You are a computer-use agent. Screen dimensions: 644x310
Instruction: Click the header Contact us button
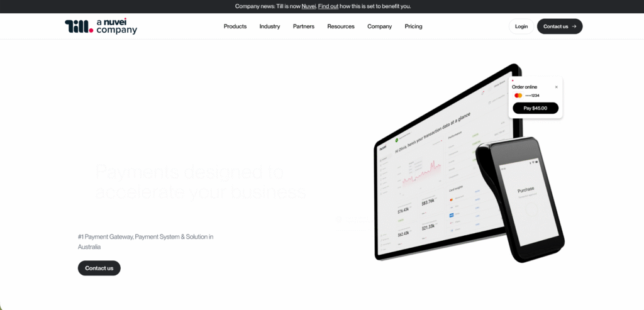coord(559,26)
